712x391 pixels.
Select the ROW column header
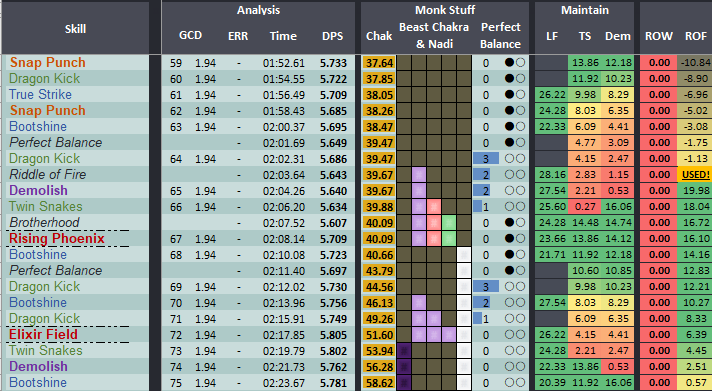click(659, 36)
